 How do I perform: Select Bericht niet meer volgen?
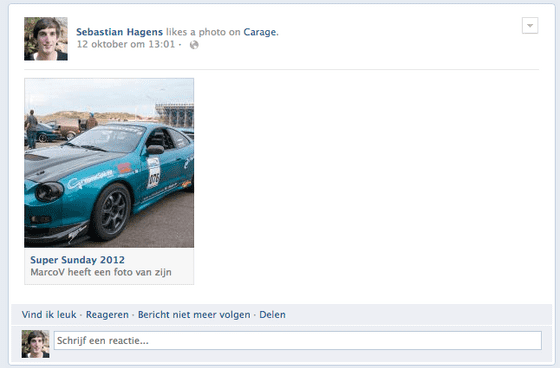tap(194, 315)
